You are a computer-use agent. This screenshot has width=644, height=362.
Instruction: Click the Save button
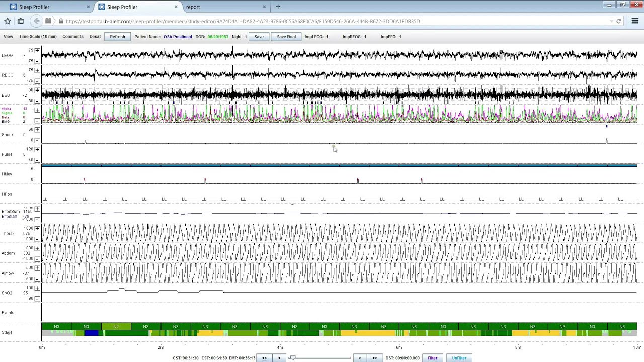[259, 37]
